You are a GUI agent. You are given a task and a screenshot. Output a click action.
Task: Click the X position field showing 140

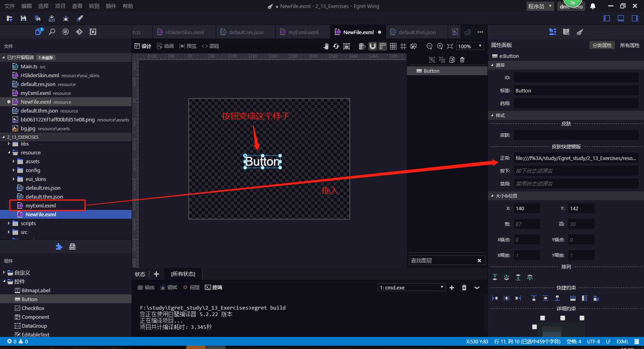(527, 208)
